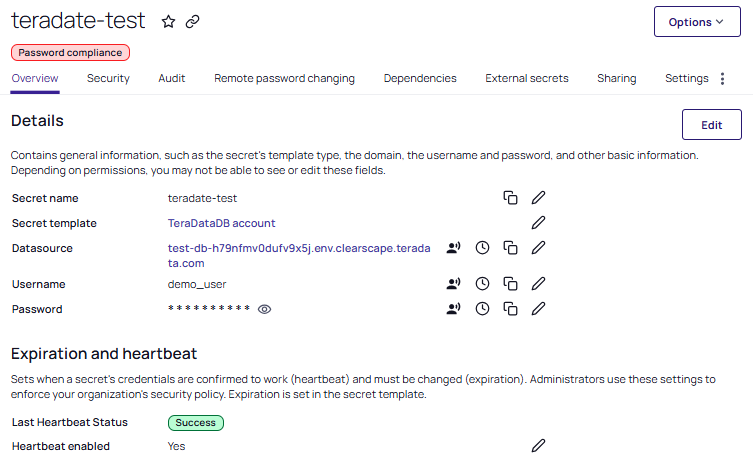View Datasource field history clock icon

point(482,248)
